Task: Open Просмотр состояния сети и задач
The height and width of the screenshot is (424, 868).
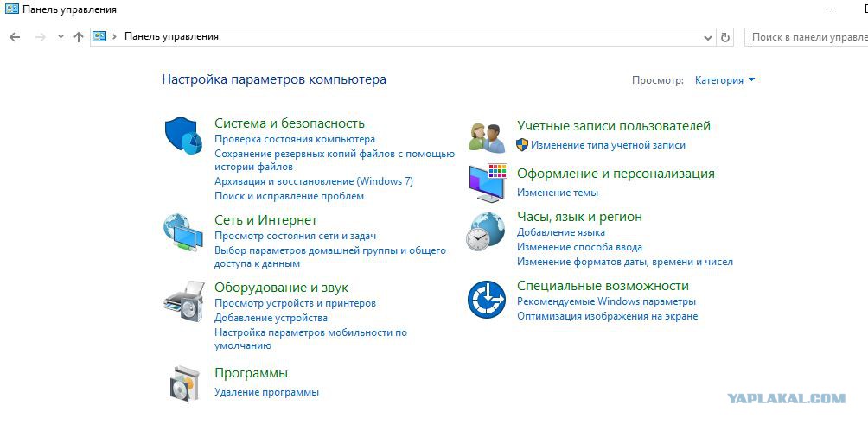Action: (x=295, y=236)
